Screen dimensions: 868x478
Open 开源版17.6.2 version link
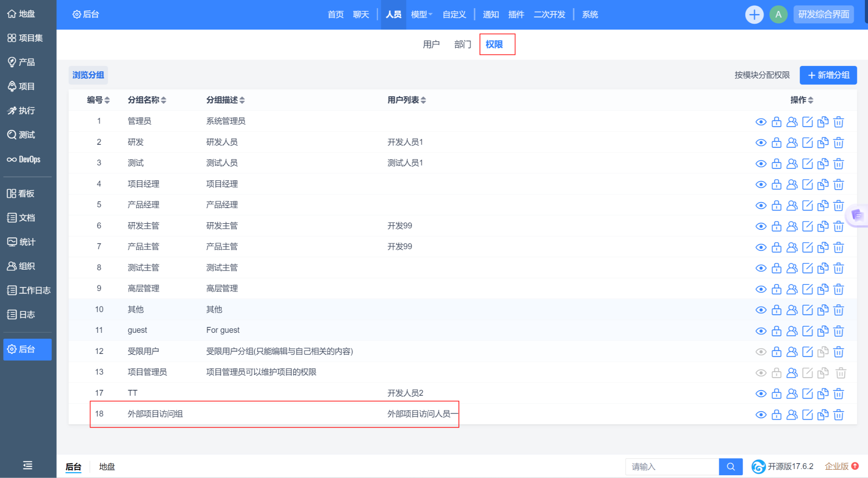coord(783,466)
